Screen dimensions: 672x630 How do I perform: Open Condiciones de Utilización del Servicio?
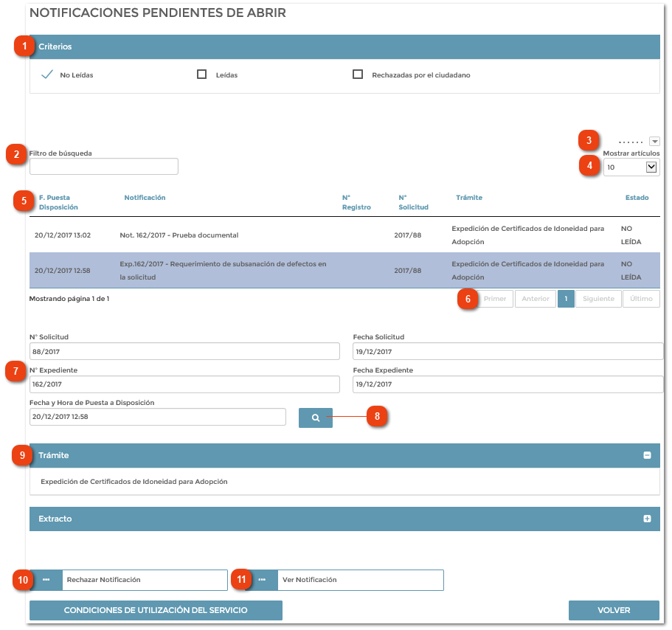(156, 610)
